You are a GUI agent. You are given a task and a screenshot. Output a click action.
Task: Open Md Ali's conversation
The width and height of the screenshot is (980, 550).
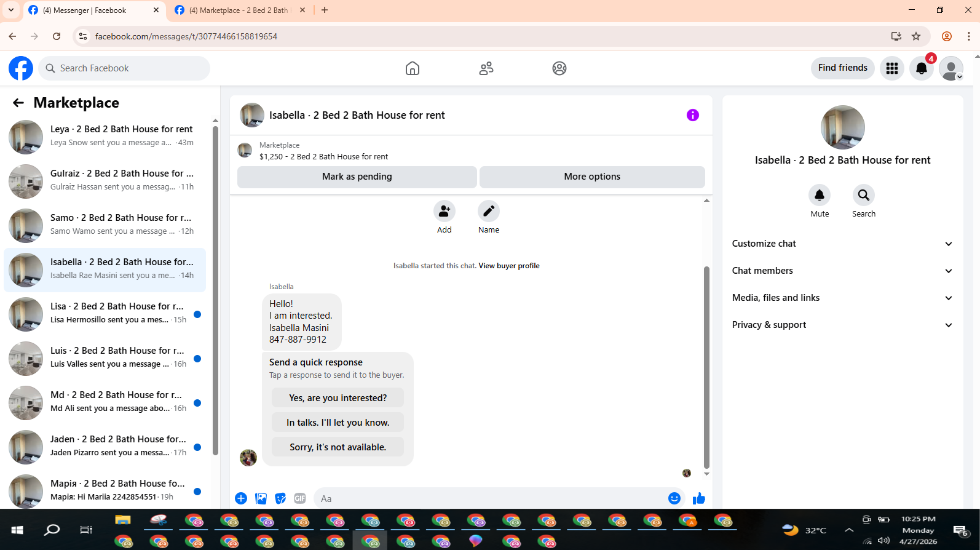105,402
